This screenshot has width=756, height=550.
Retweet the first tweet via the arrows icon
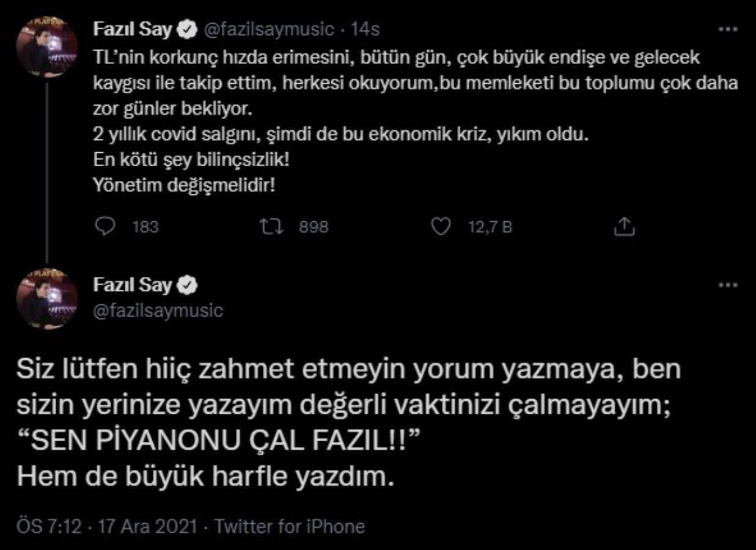pos(270,227)
